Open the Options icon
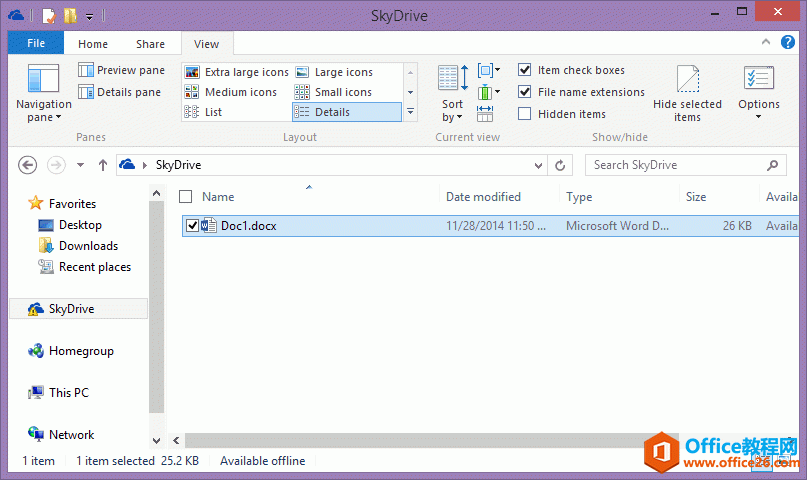The width and height of the screenshot is (807, 480). 759,79
